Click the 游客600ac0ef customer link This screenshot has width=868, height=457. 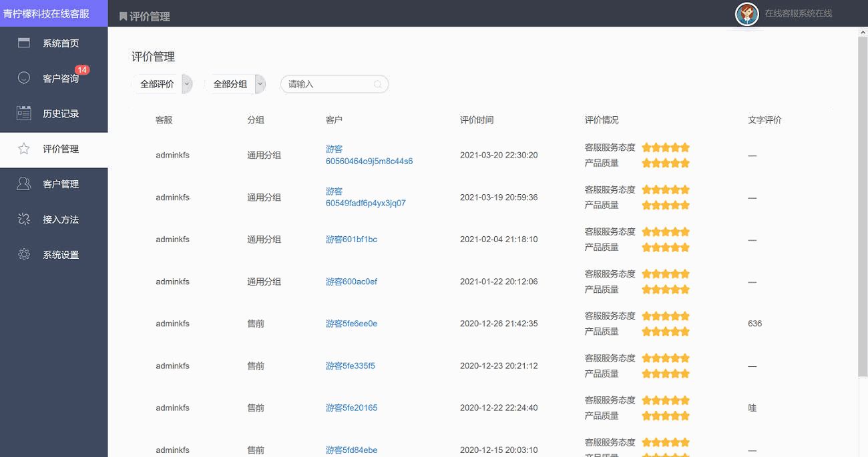point(351,282)
